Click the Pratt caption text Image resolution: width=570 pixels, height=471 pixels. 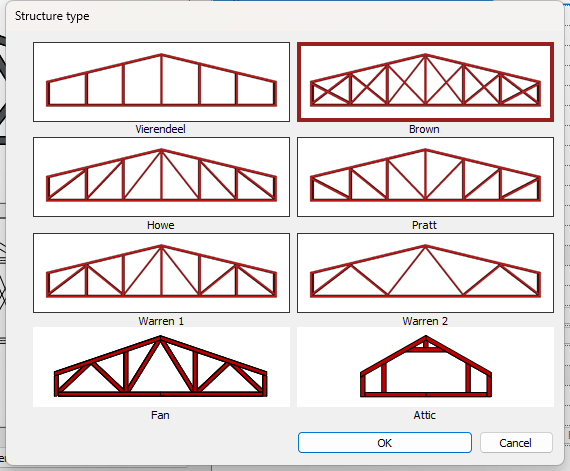coord(424,225)
